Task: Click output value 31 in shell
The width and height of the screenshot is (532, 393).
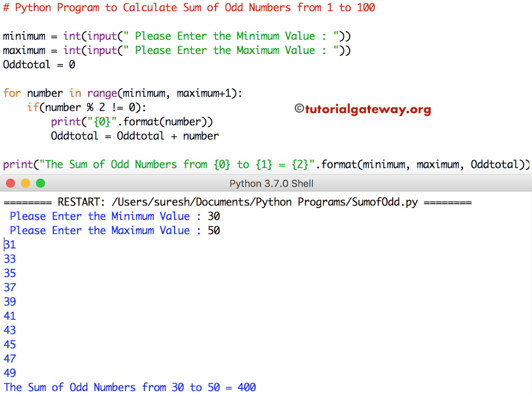Action: tap(9, 245)
